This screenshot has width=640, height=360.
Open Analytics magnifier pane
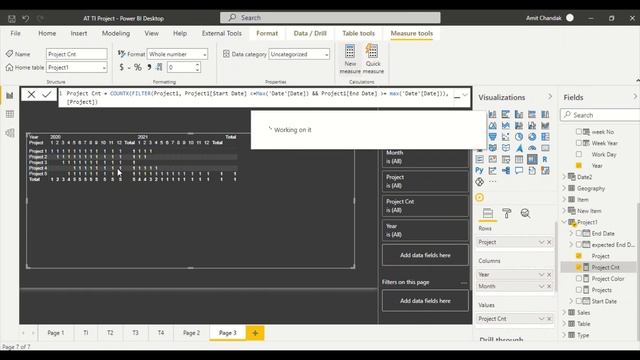click(x=525, y=213)
